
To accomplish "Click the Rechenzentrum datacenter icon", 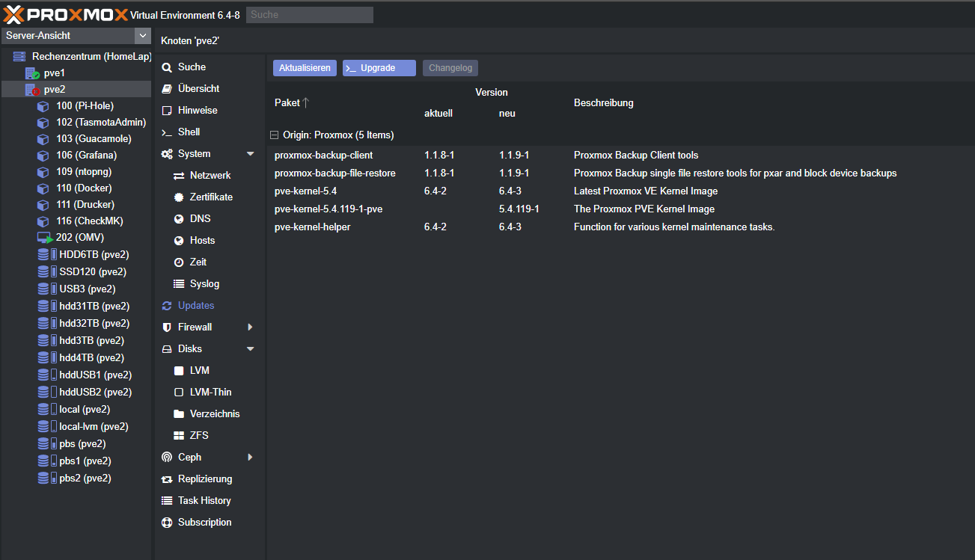I will tap(19, 56).
